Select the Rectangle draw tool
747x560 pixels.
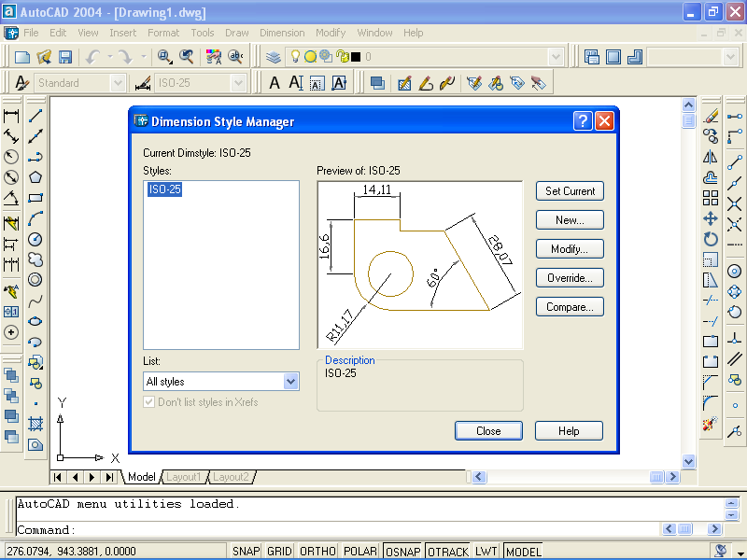(x=35, y=198)
